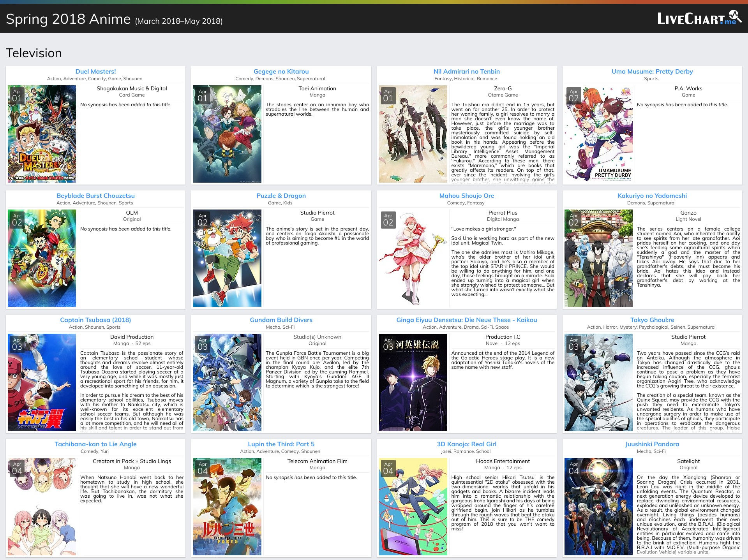The height and width of the screenshot is (560, 748).
Task: Open the Juushinki Pandora title link
Action: coord(652,444)
